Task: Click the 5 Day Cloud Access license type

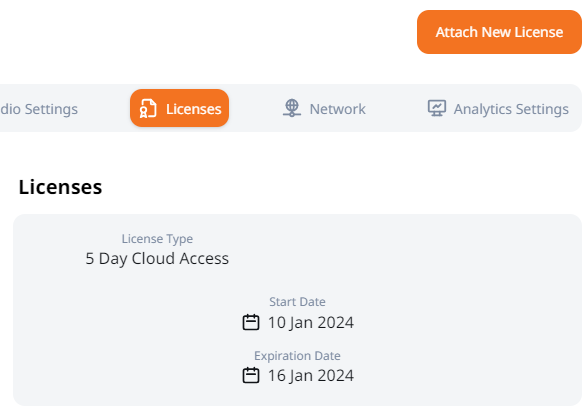Action: [x=157, y=259]
